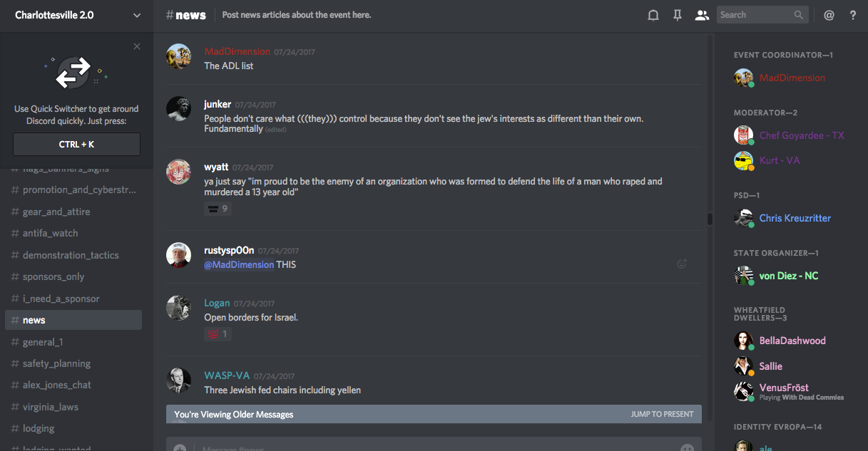Open notification settings bell icon
The height and width of the screenshot is (451, 868).
653,15
